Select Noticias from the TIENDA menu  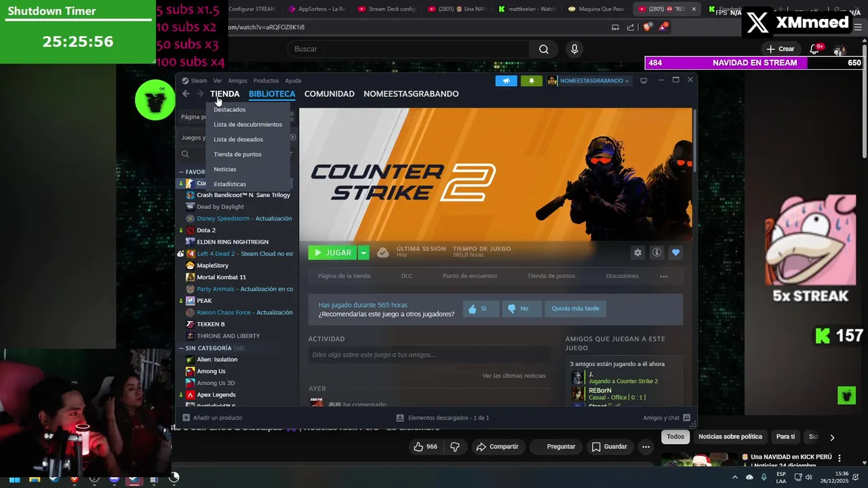tap(224, 169)
